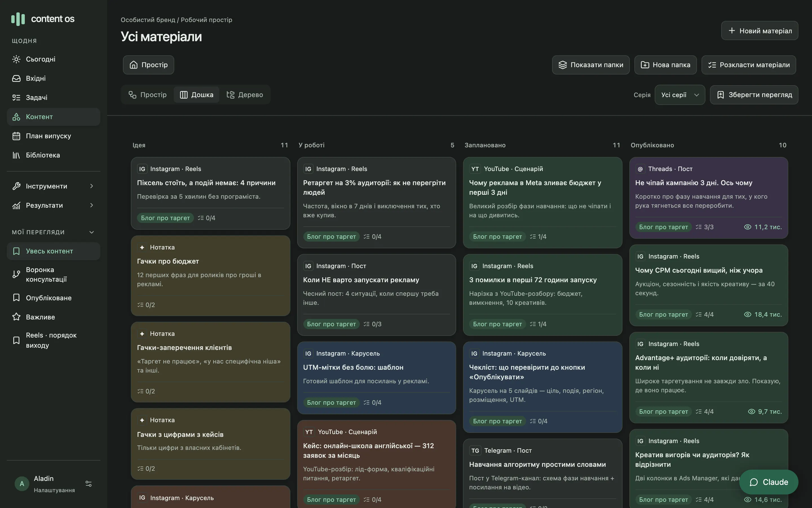
Task: Click the Нова папка button
Action: point(665,65)
